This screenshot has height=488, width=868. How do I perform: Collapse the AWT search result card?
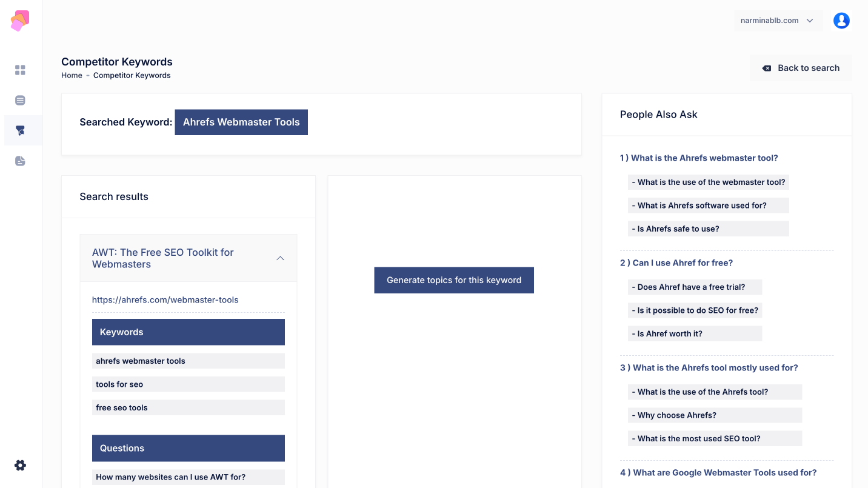pyautogui.click(x=280, y=258)
